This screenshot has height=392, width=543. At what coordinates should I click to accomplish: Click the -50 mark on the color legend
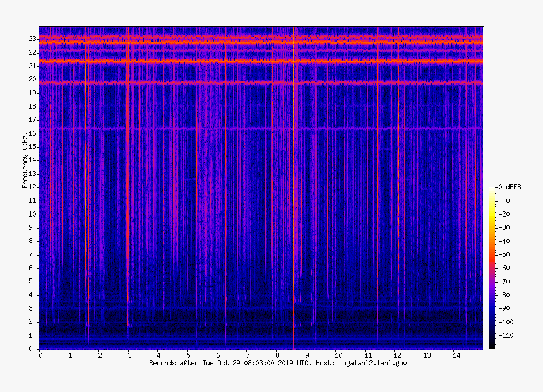click(505, 254)
